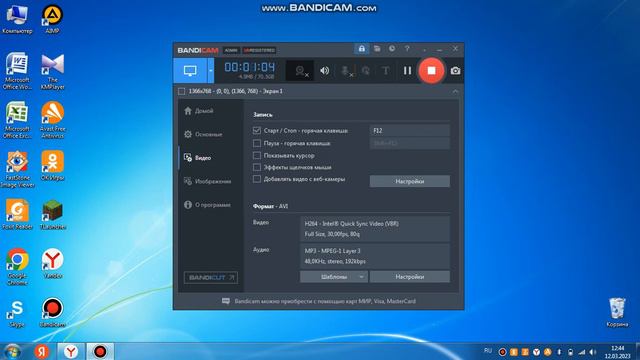Toggle the speaker sound icon in toolbar
The width and height of the screenshot is (640, 360).
tap(325, 71)
